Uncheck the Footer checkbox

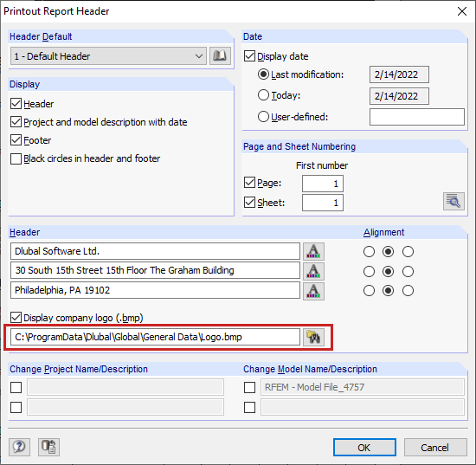tap(16, 140)
